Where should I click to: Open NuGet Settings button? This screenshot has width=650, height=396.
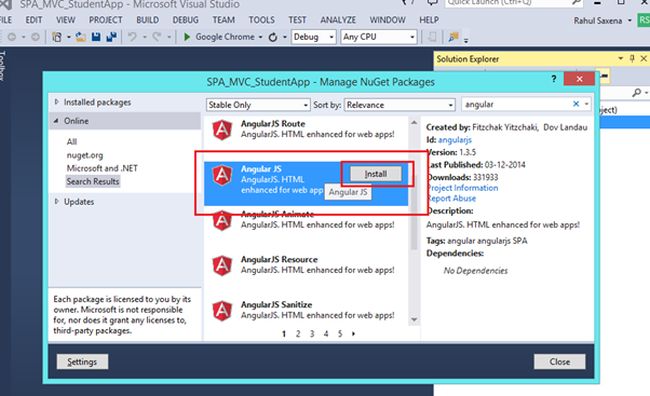point(82,362)
